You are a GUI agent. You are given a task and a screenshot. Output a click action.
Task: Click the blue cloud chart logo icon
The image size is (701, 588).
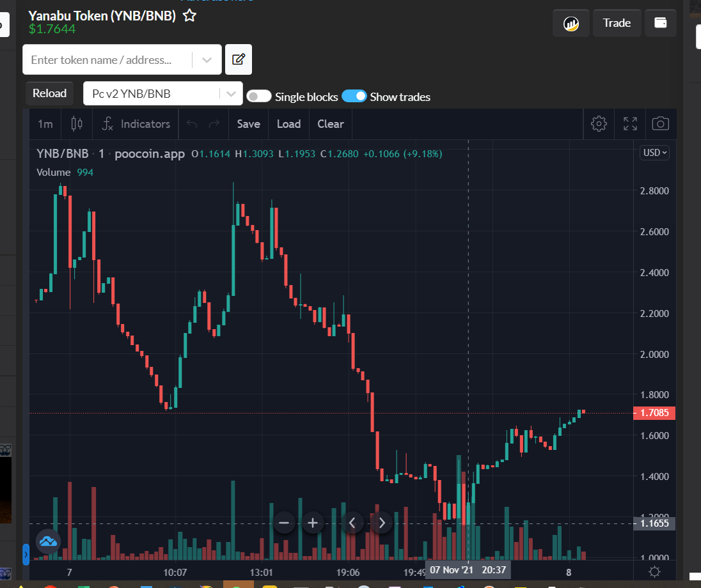[48, 541]
